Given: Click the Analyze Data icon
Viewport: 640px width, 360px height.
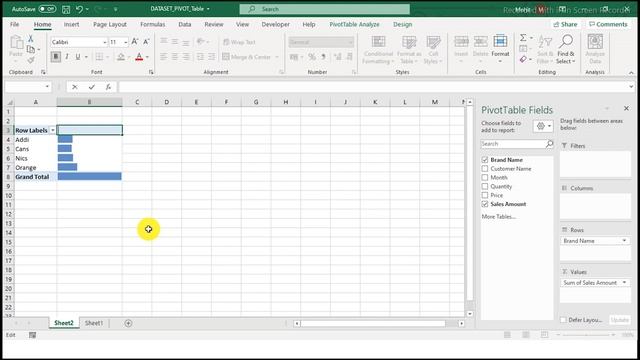Looking at the screenshot, I should pyautogui.click(x=595, y=42).
